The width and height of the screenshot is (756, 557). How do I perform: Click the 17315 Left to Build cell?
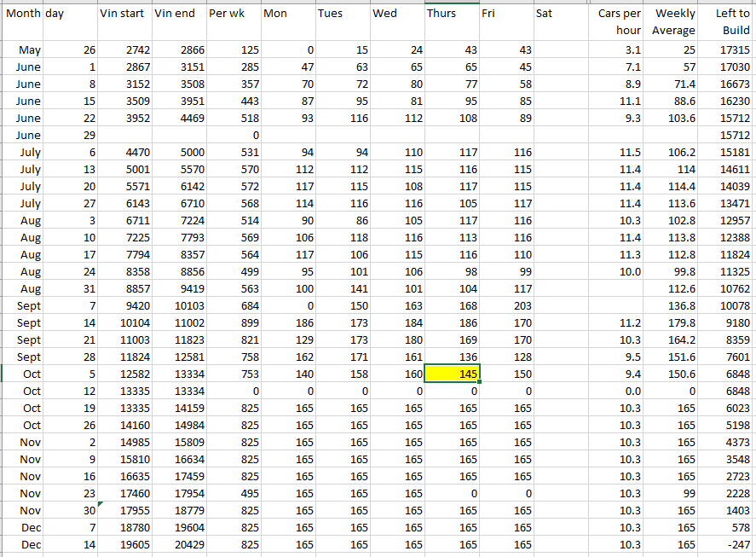[728, 50]
